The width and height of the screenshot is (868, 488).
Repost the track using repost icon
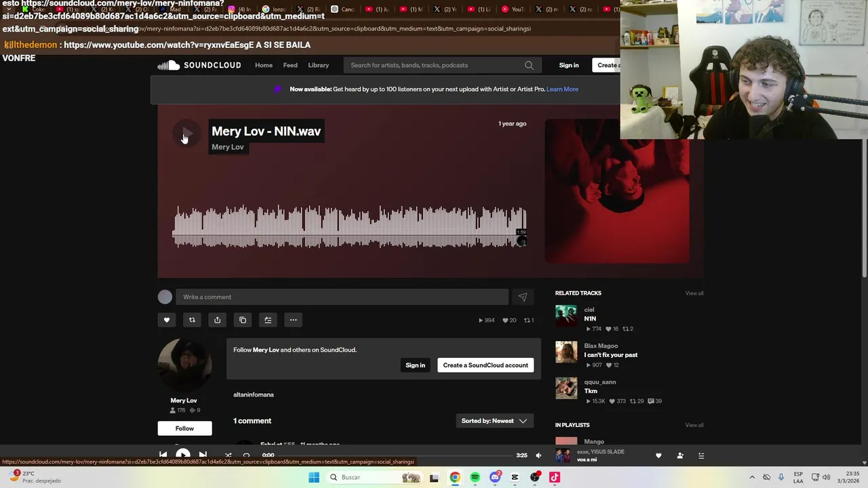coord(192,320)
